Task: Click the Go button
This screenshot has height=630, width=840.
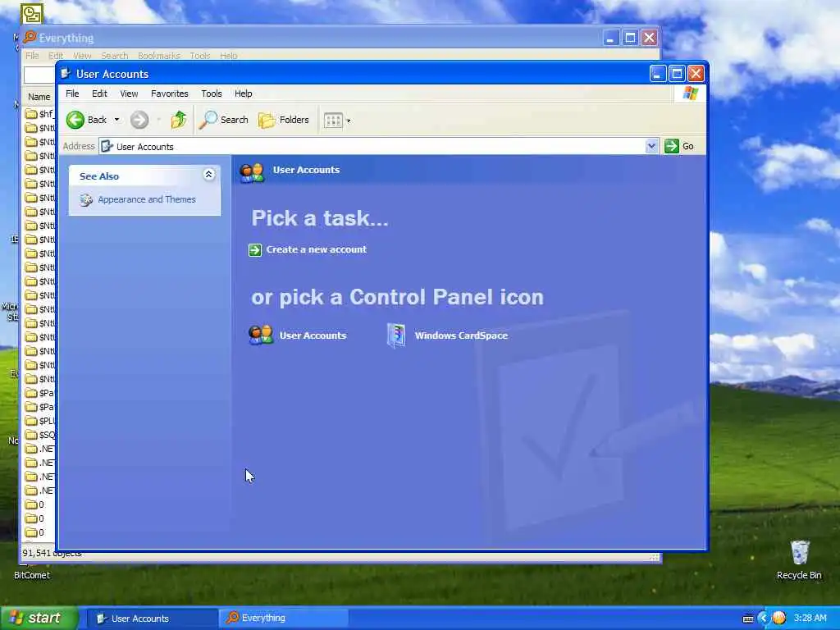Action: click(679, 146)
